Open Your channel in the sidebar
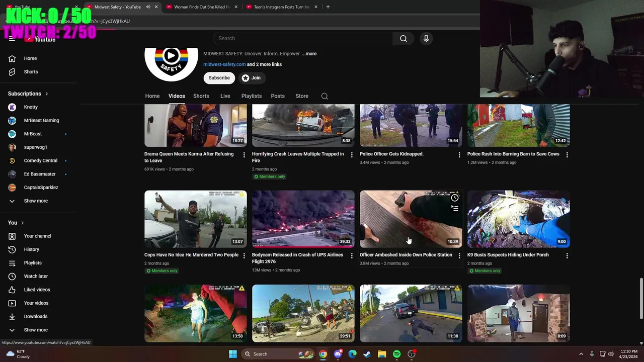 38,236
